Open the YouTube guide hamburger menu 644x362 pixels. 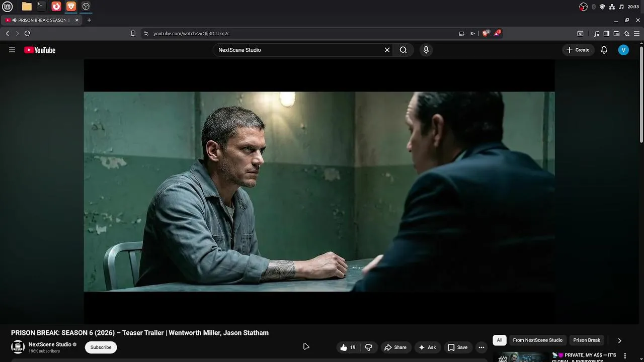coord(12,50)
